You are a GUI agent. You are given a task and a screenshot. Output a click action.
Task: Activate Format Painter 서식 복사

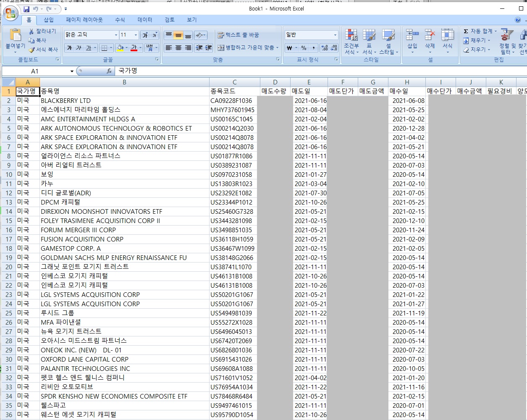43,50
